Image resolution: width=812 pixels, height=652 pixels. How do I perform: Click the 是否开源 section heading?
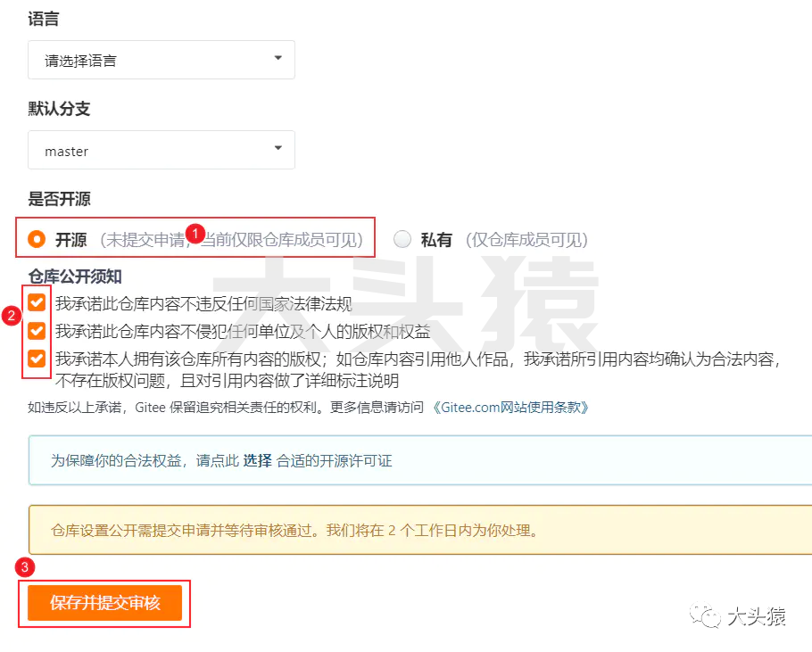click(59, 200)
